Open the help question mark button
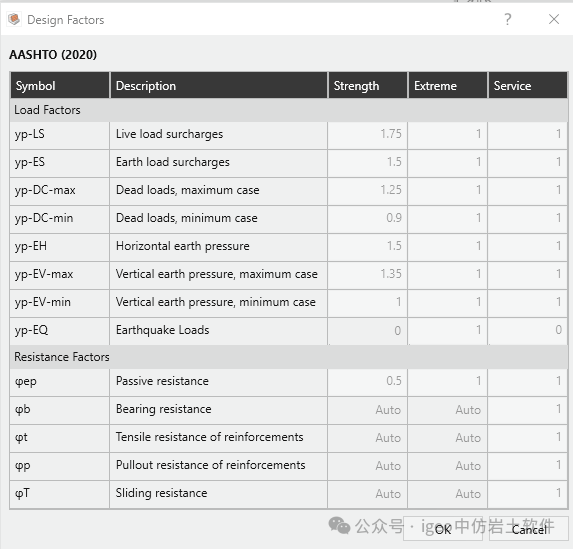 [508, 19]
